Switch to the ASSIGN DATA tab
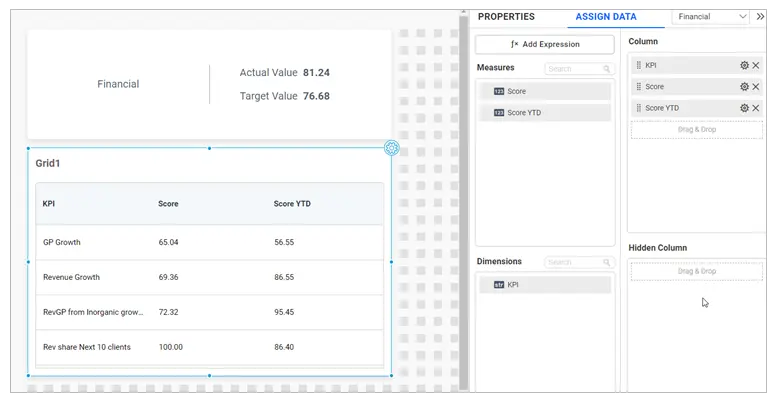 606,16
